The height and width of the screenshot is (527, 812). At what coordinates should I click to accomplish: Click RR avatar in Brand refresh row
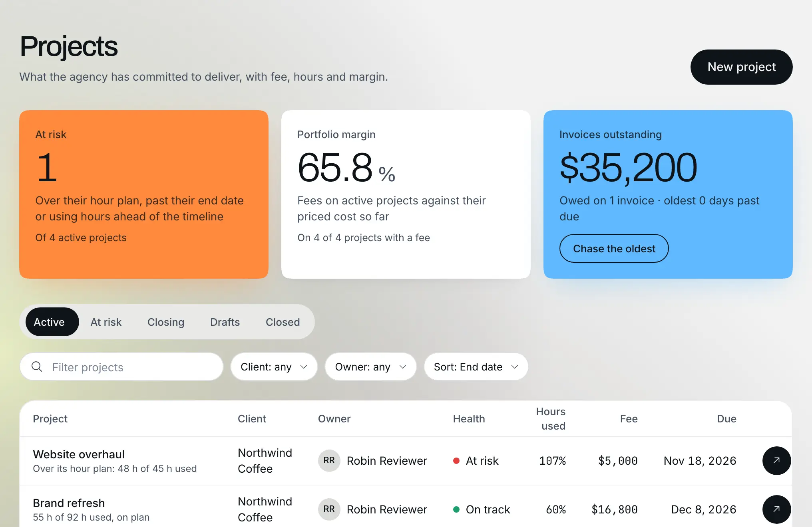coord(329,509)
